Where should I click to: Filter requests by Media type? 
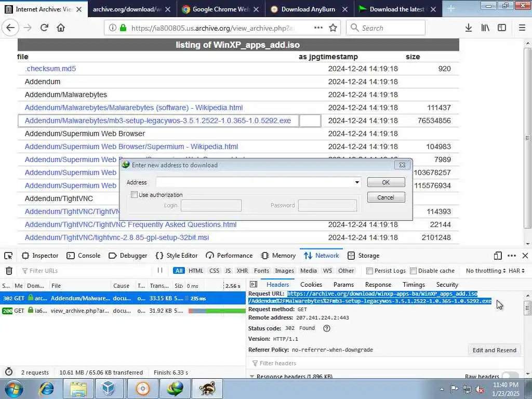(309, 271)
